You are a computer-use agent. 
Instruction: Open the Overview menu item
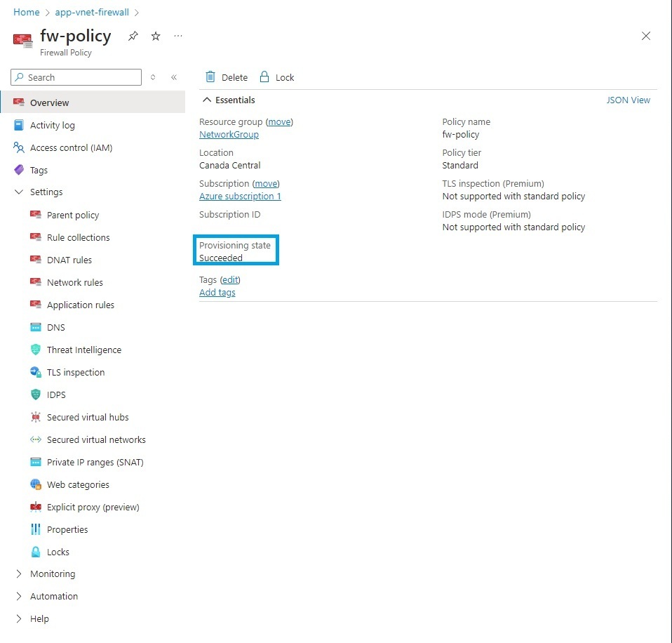click(x=93, y=102)
